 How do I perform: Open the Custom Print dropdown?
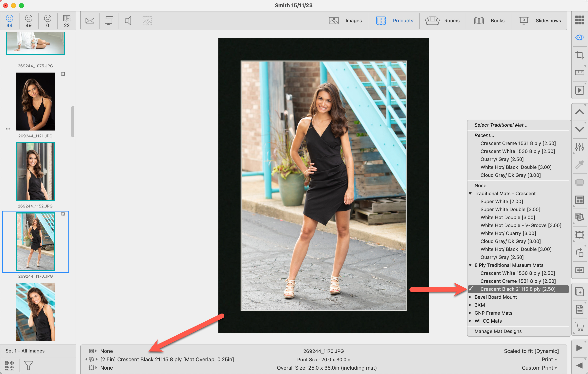coord(539,368)
